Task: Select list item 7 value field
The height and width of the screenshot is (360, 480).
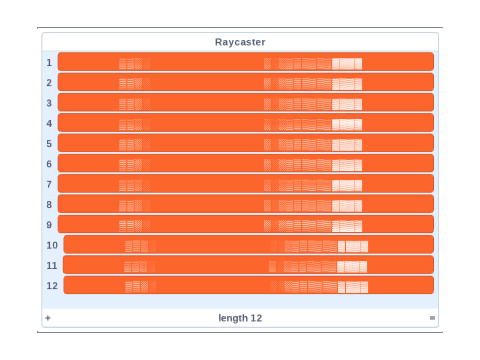Action: [x=246, y=184]
